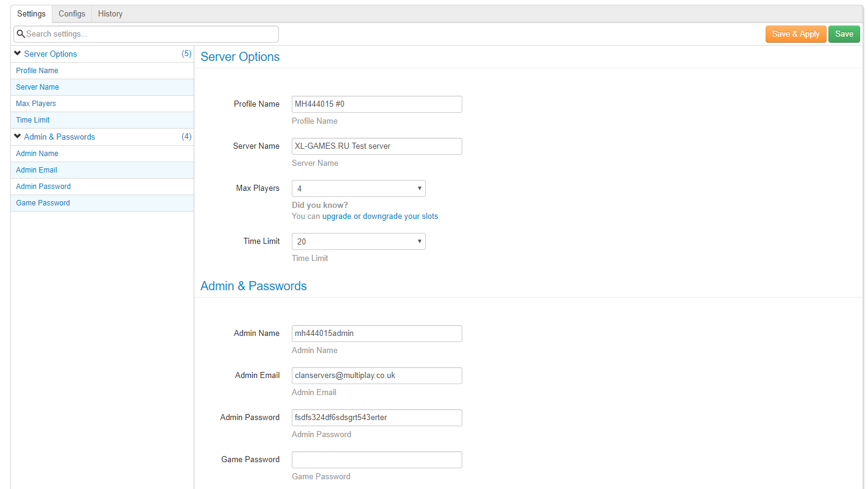This screenshot has height=489, width=868.
Task: Select Max Players in the sidebar list
Action: click(36, 104)
